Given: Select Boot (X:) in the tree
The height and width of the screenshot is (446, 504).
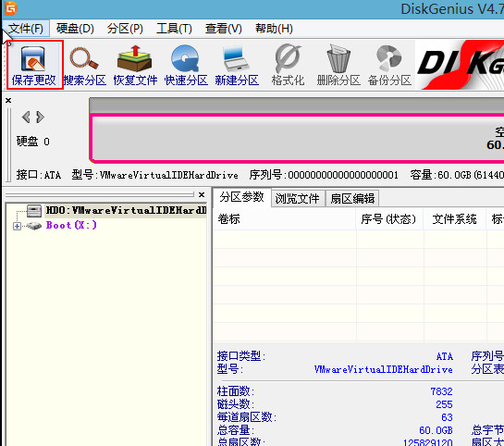Looking at the screenshot, I should tap(71, 225).
